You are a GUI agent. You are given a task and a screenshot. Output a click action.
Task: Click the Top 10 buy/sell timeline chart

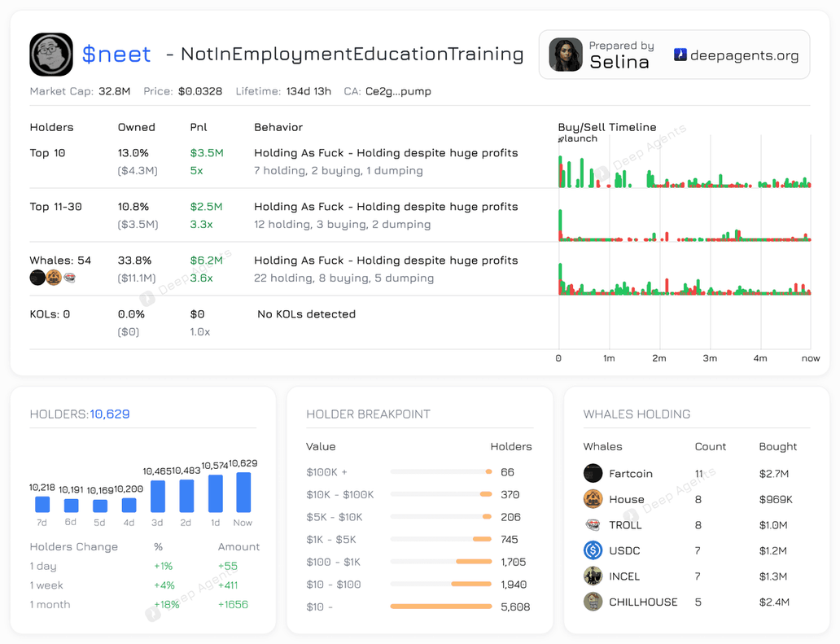(685, 172)
